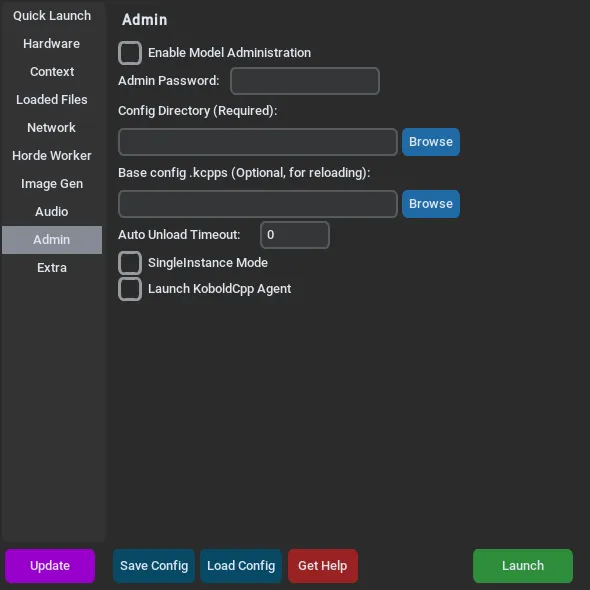This screenshot has width=590, height=590.
Task: Click the Auto Unload Timeout field
Action: pos(295,235)
